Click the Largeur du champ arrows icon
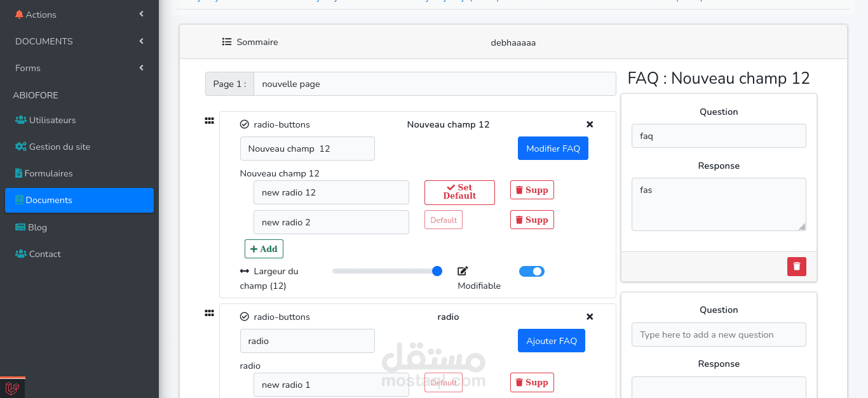The width and height of the screenshot is (868, 398). click(245, 271)
